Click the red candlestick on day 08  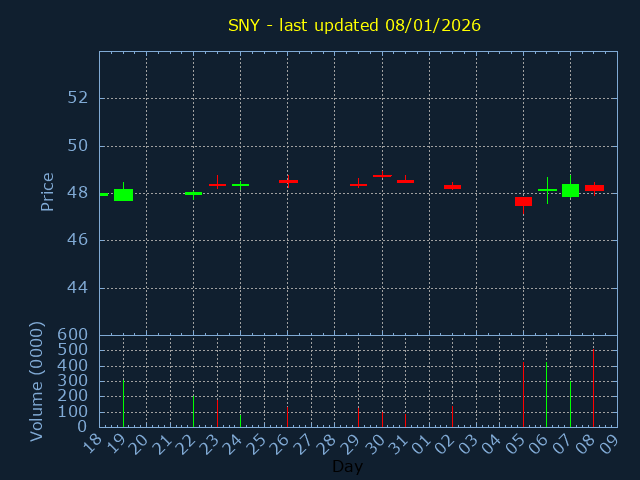pos(594,188)
